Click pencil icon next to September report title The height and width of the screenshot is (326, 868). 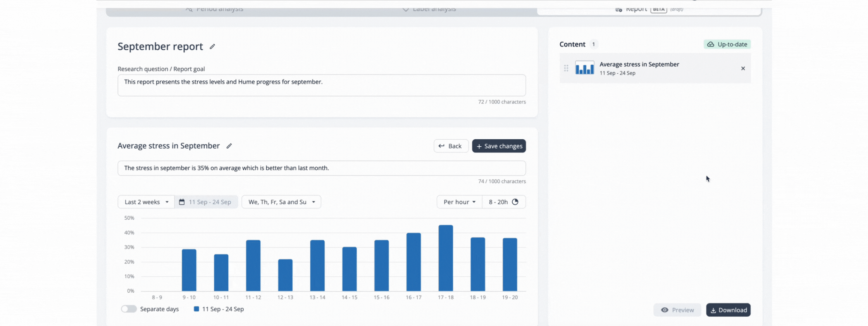point(212,47)
